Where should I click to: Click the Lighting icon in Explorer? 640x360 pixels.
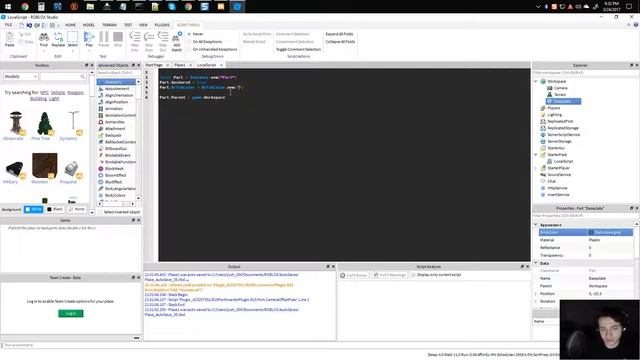point(543,115)
